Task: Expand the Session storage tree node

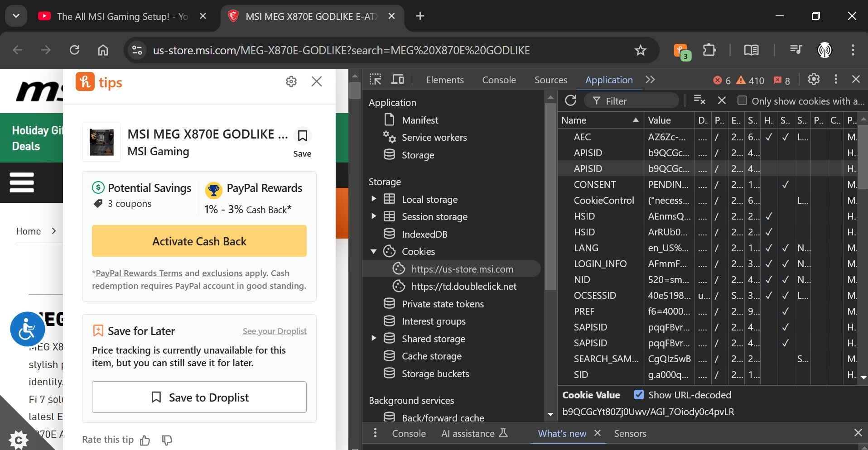Action: [373, 216]
